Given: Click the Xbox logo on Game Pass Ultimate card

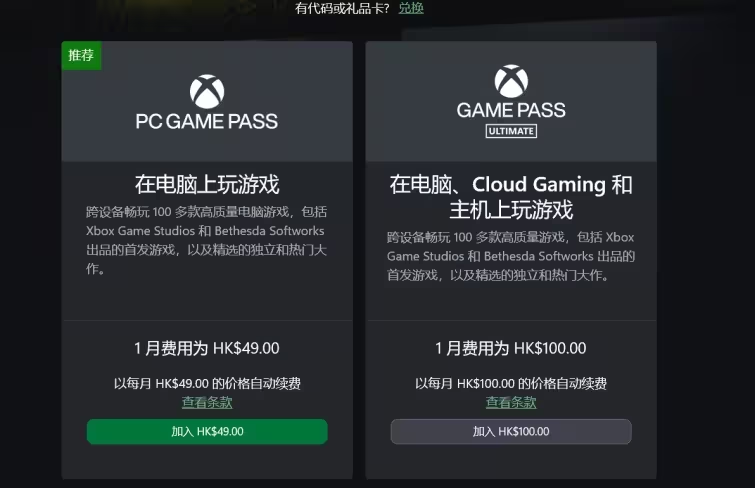Looking at the screenshot, I should coord(511,81).
